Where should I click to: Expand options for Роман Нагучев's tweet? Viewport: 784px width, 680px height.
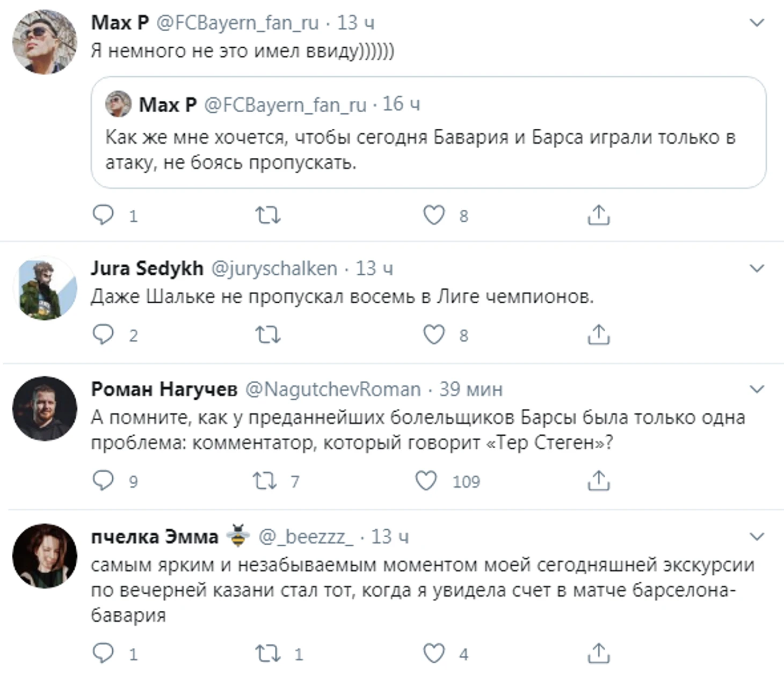click(757, 389)
